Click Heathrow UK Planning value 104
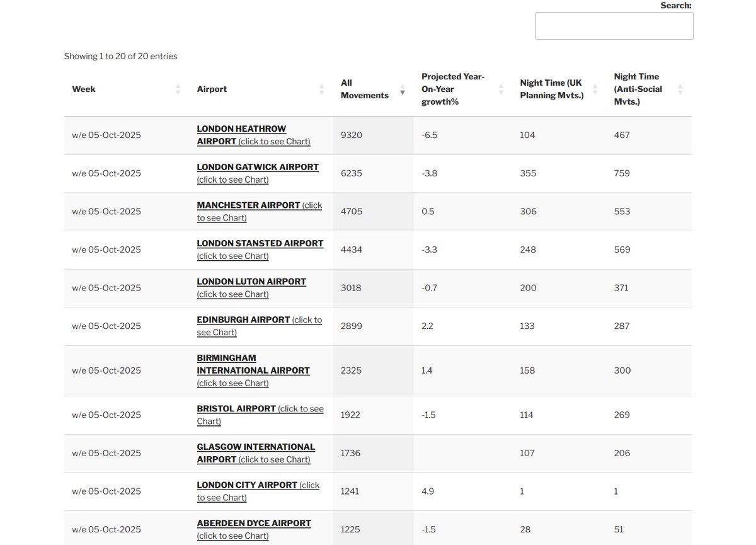 [x=527, y=135]
